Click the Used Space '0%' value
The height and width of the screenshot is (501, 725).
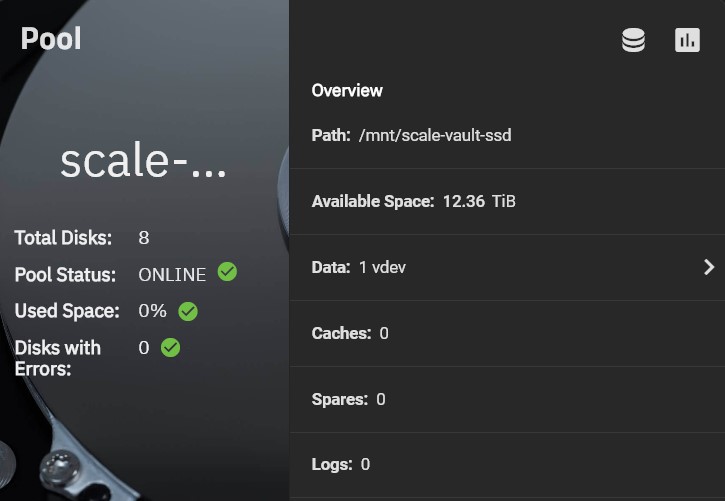[153, 311]
